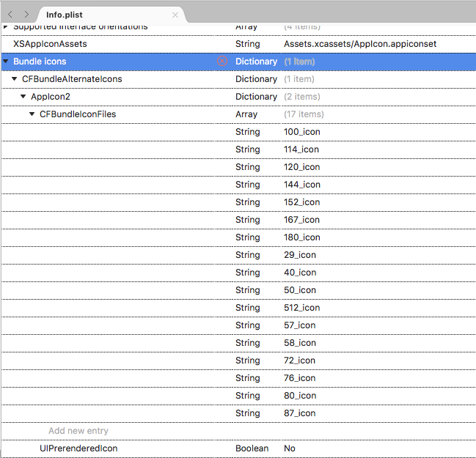This screenshot has width=476, height=458.
Task: Expand Supported interface orientations row
Action: (6, 27)
